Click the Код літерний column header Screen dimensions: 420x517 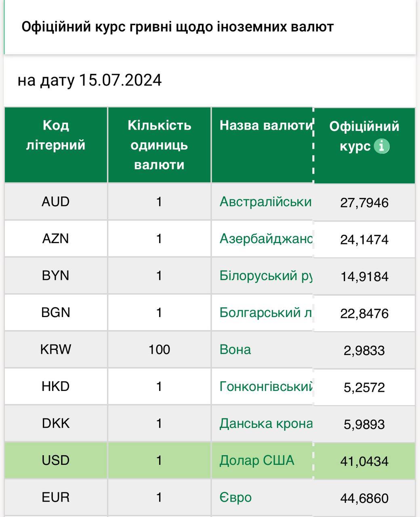(x=56, y=135)
